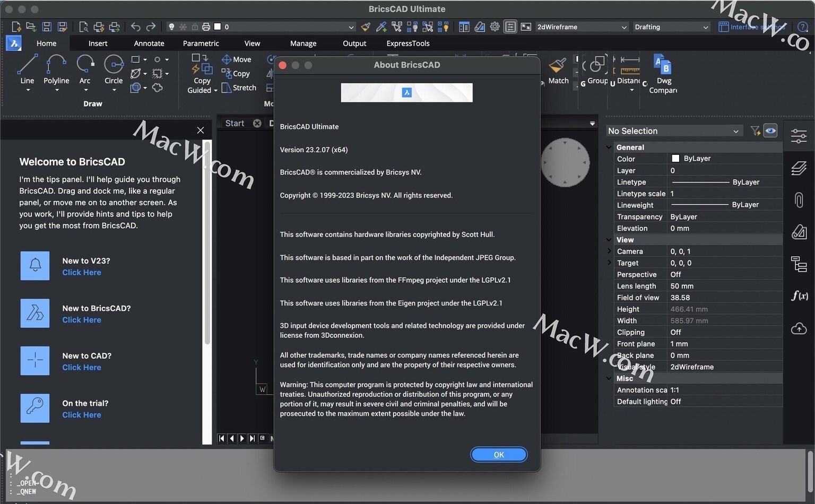The height and width of the screenshot is (504, 815).
Task: Click the Group tool icon
Action: click(597, 66)
